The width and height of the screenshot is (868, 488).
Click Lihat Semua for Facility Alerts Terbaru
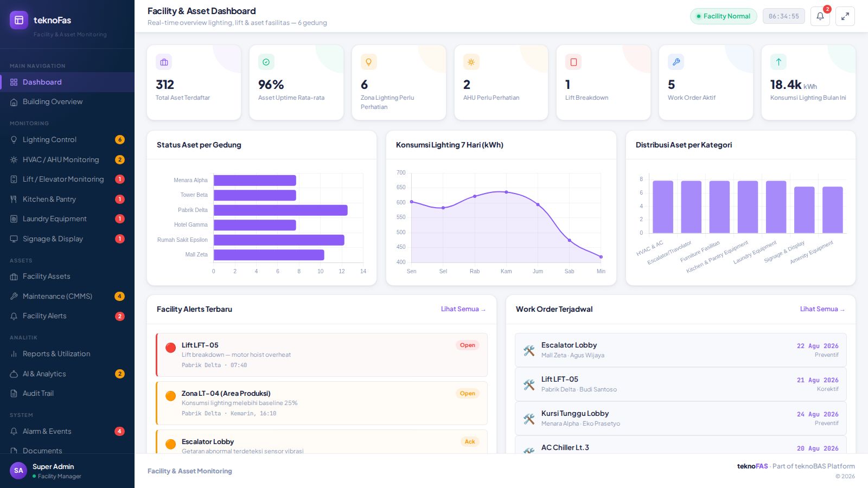463,309
